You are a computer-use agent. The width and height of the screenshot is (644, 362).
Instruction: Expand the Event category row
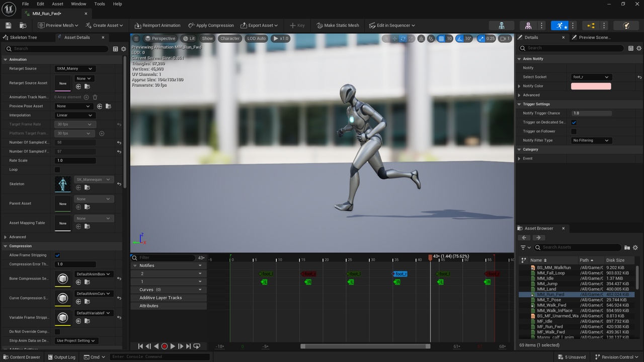[519, 158]
